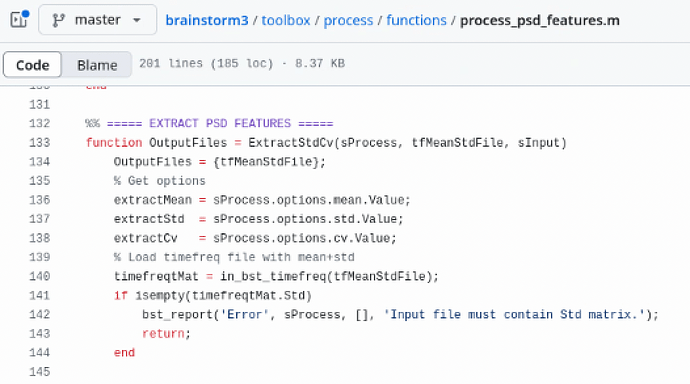
Task: Open the brainstorm3 repository root link
Action: 207,20
